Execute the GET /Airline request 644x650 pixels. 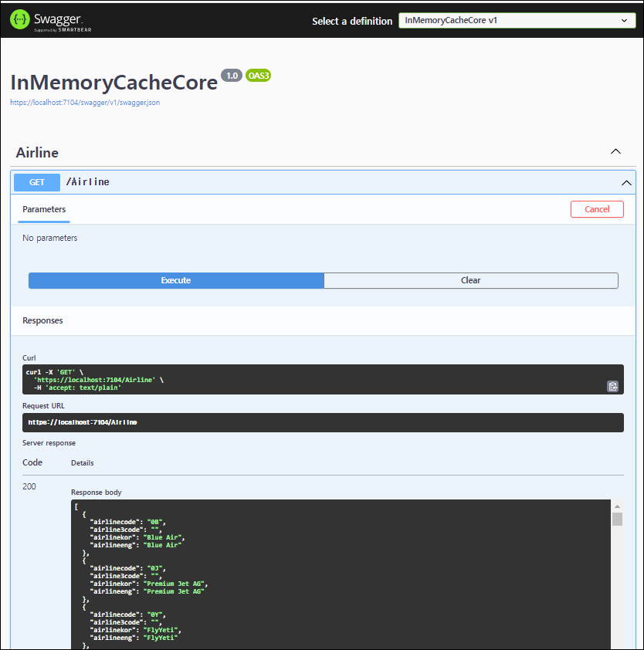click(x=176, y=280)
